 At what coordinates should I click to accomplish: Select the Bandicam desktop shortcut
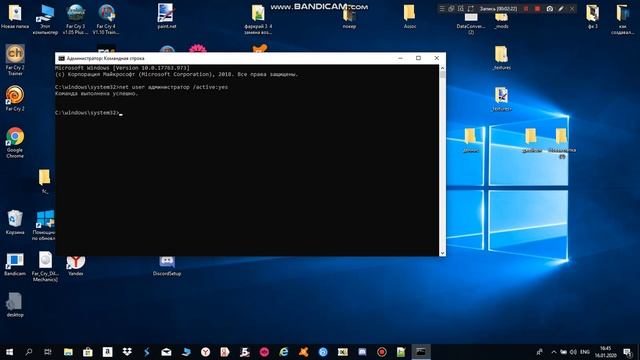click(x=15, y=264)
